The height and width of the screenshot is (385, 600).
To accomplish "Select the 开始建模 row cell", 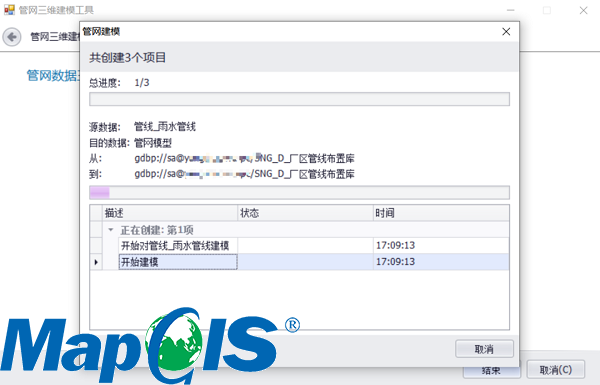I will click(178, 262).
